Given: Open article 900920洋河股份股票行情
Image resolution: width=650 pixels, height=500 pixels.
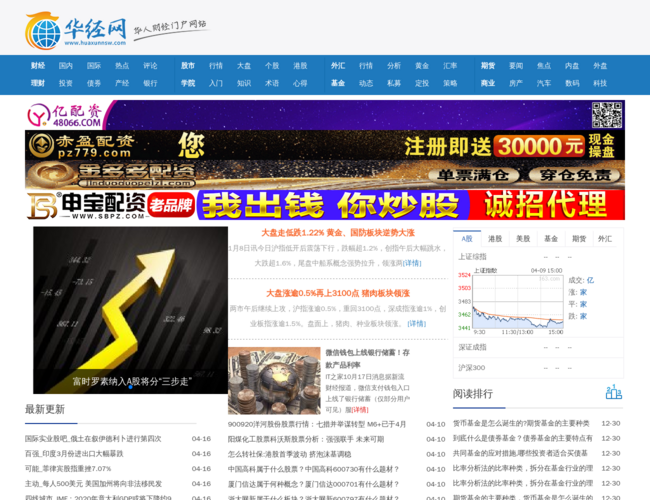Looking at the screenshot, I should (317, 424).
